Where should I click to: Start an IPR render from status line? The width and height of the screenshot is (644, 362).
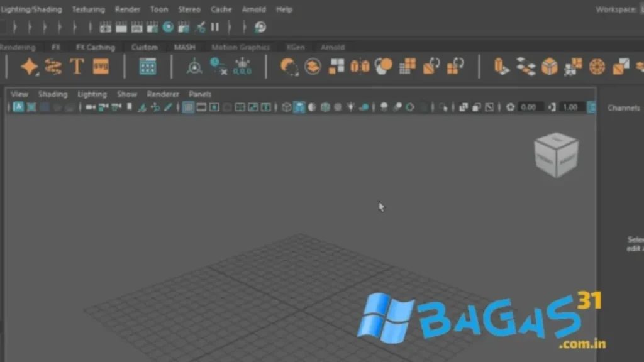(136, 27)
